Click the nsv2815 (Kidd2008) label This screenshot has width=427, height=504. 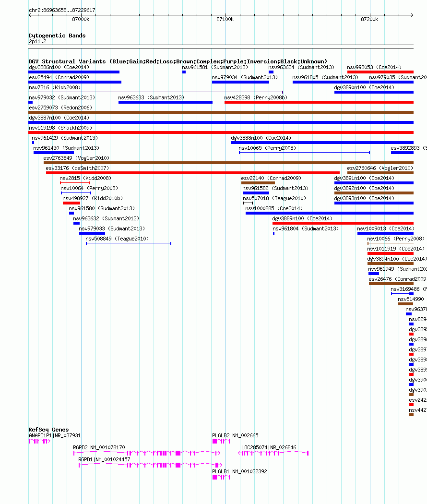85,178
